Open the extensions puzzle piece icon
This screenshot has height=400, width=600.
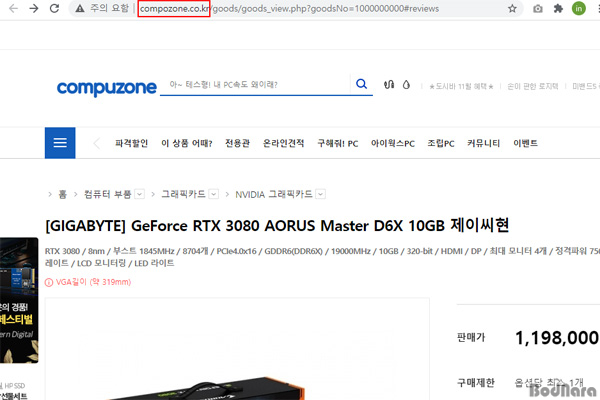(558, 8)
